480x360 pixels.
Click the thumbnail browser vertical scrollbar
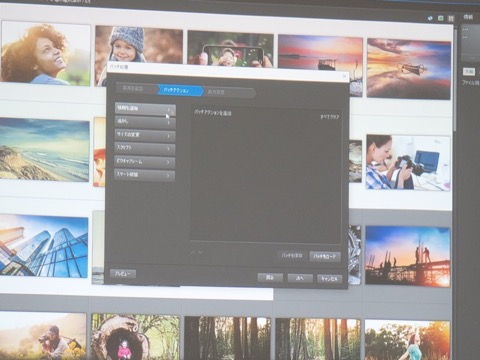(x=455, y=80)
